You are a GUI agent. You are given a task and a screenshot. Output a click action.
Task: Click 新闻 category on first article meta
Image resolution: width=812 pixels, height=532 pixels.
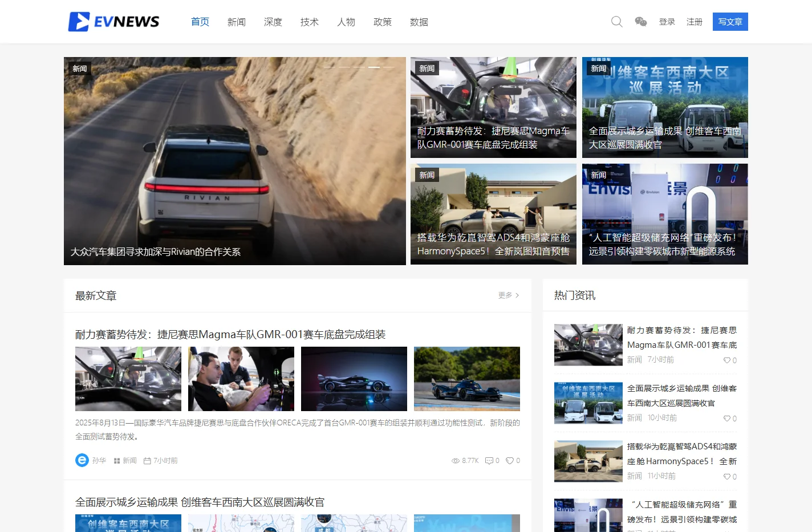coord(129,461)
